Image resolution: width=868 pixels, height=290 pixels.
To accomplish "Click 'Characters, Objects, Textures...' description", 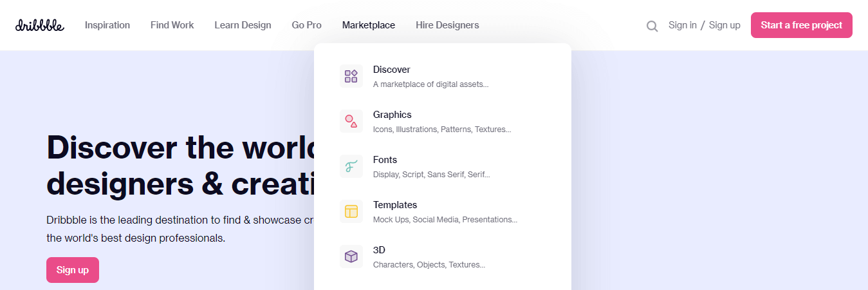I will (x=429, y=265).
